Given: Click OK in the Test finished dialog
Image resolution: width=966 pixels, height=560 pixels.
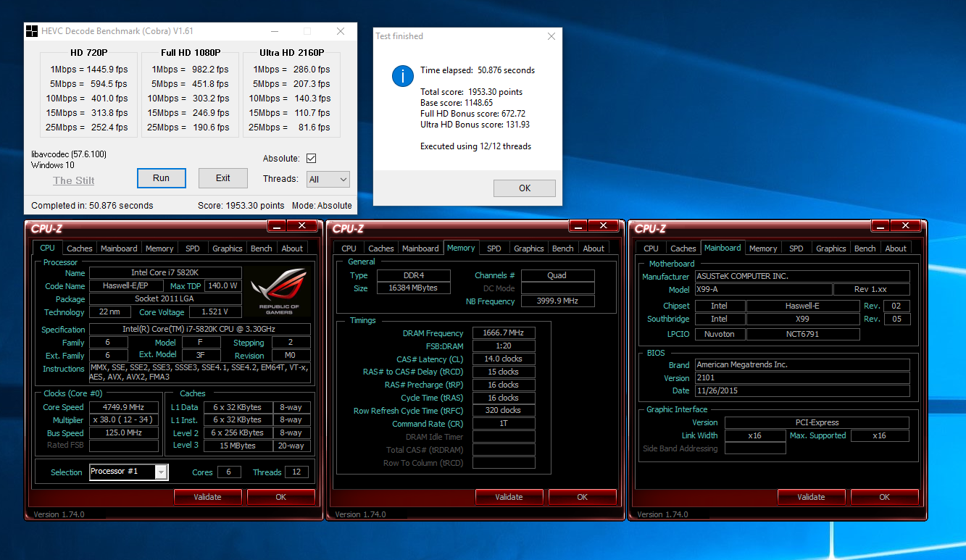Looking at the screenshot, I should [x=525, y=188].
